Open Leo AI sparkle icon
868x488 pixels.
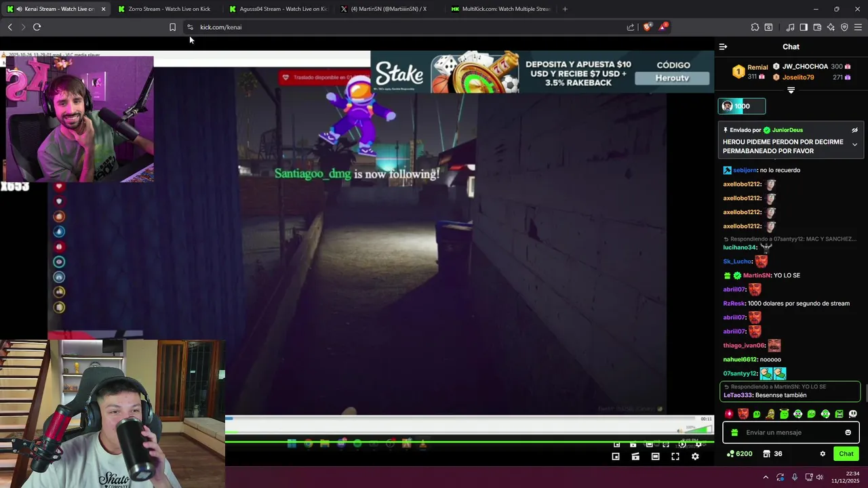click(x=831, y=27)
